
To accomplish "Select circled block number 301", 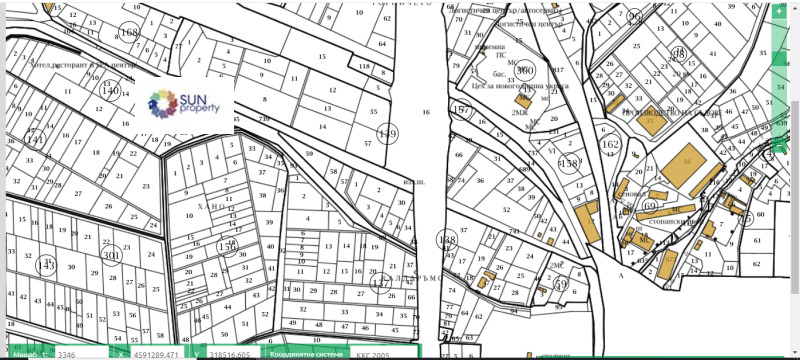I will coord(111,255).
